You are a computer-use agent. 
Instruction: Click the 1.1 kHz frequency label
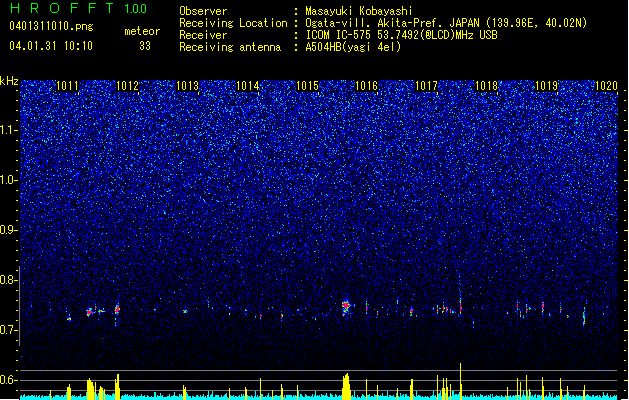pyautogui.click(x=9, y=130)
